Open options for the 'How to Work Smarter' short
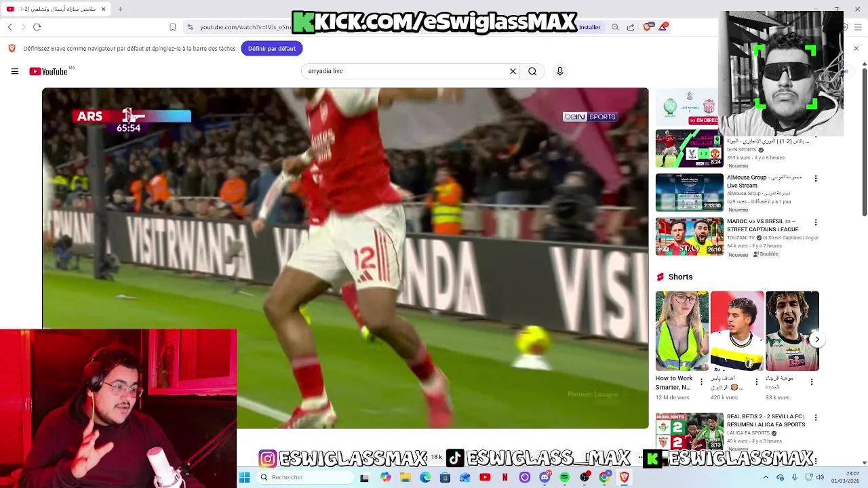The width and height of the screenshot is (868, 488). [x=701, y=382]
